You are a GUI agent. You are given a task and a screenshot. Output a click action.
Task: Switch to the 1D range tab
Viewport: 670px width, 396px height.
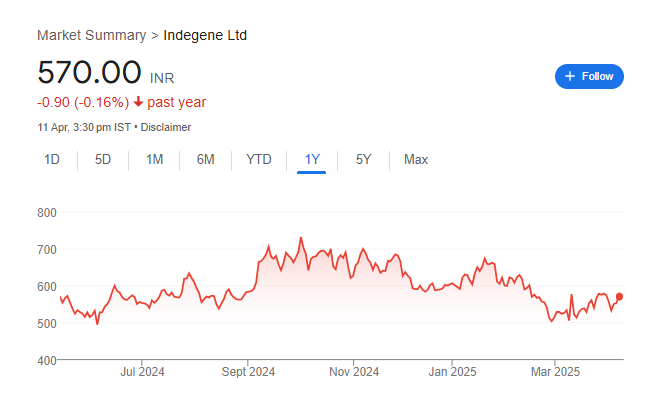52,160
